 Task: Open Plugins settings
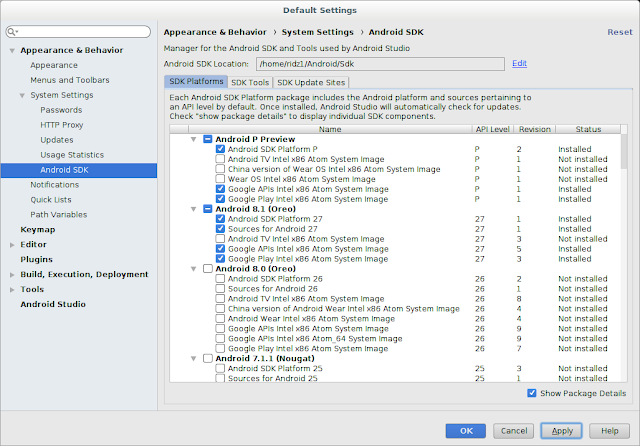(x=36, y=260)
